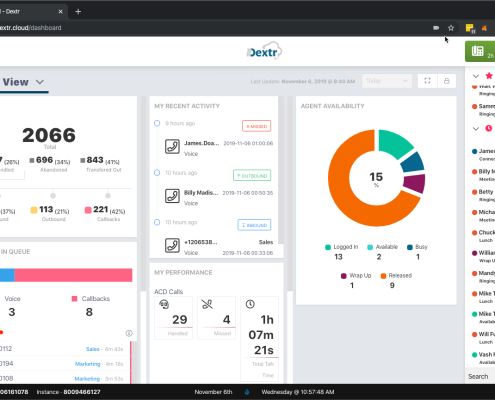Select agent Mandy in the list

tap(483, 277)
